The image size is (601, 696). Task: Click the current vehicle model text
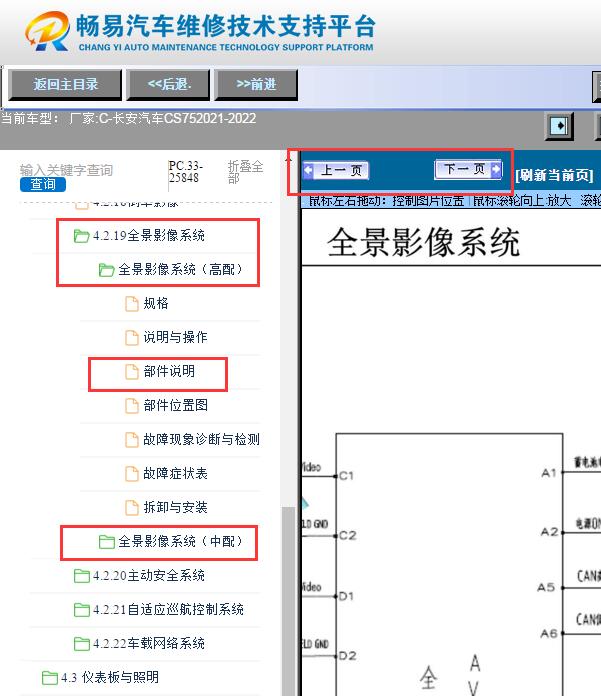pos(129,119)
